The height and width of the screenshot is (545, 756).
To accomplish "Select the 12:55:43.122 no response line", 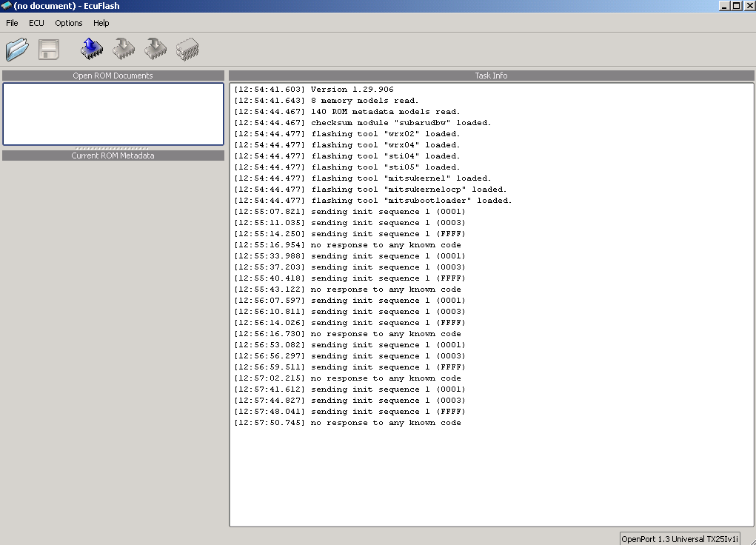I will click(x=347, y=289).
